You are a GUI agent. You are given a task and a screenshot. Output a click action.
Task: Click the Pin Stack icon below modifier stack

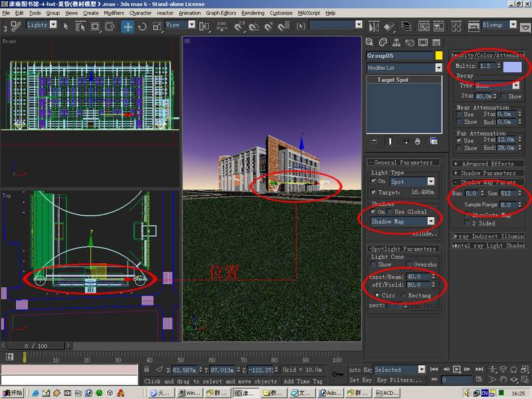tap(374, 141)
